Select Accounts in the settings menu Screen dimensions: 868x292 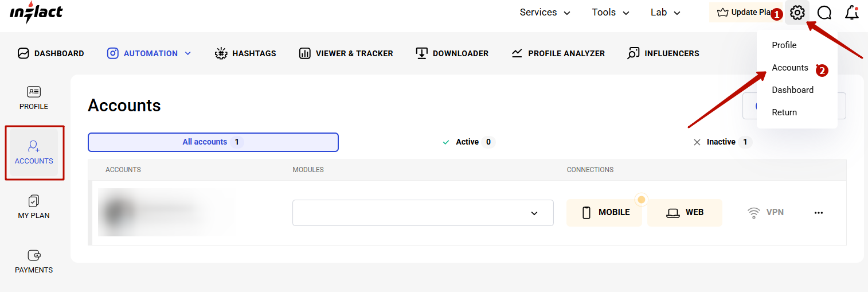click(789, 68)
